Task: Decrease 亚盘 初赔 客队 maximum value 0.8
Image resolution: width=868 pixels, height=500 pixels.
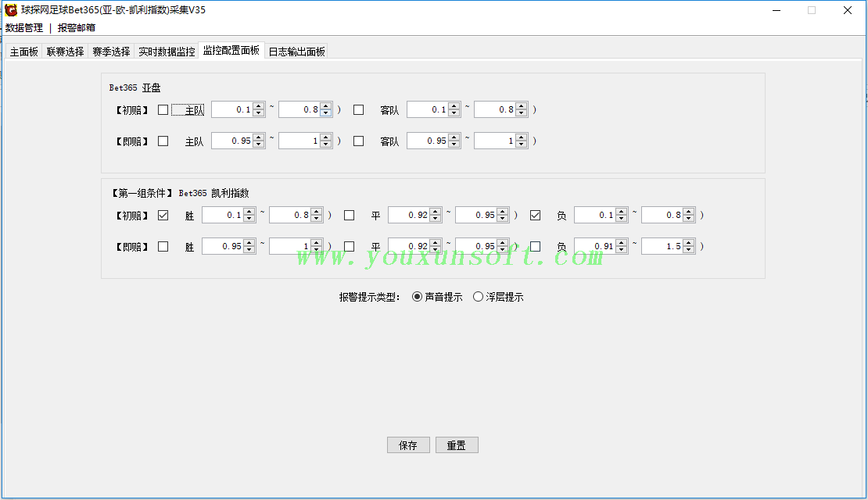Action: 522,112
